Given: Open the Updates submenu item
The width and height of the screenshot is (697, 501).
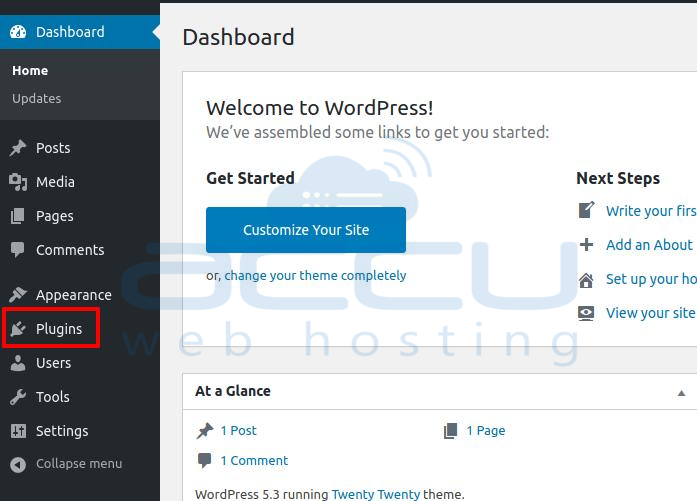Looking at the screenshot, I should (37, 99).
